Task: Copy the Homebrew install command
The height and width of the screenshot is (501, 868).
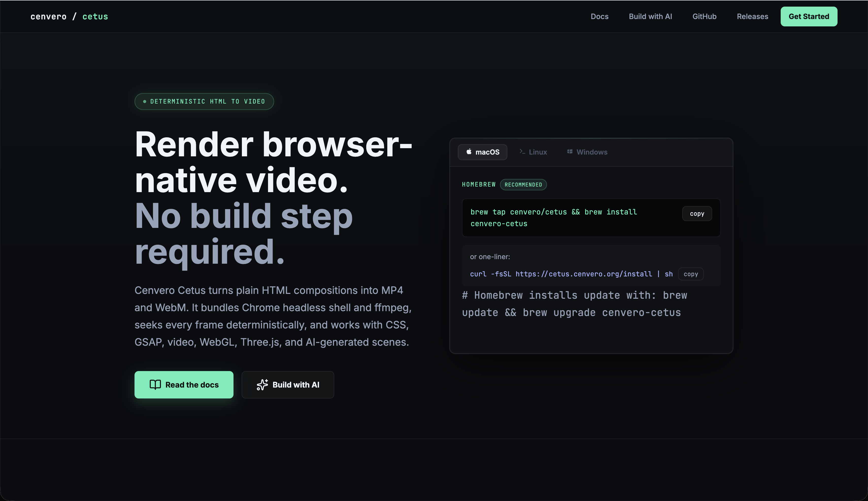Action: (697, 214)
